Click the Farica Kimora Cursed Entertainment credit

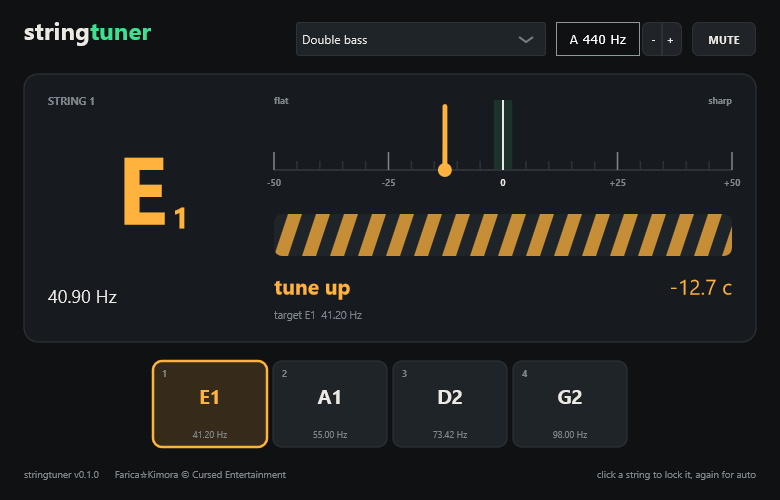(200, 475)
